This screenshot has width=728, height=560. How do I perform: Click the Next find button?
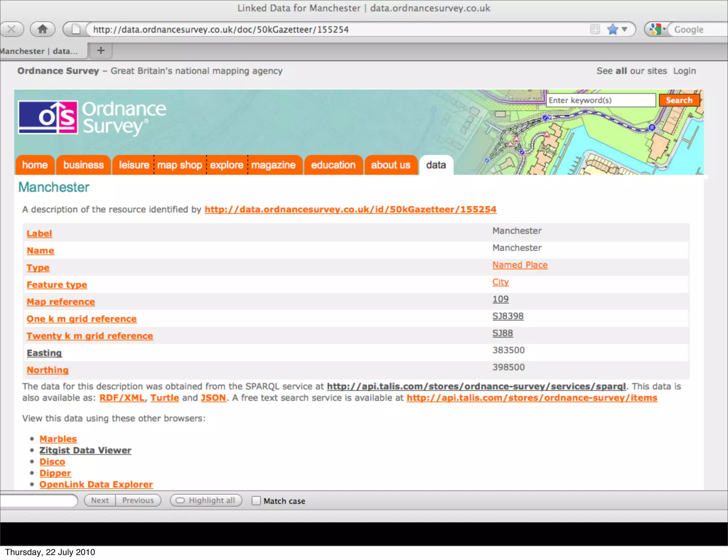pos(100,500)
